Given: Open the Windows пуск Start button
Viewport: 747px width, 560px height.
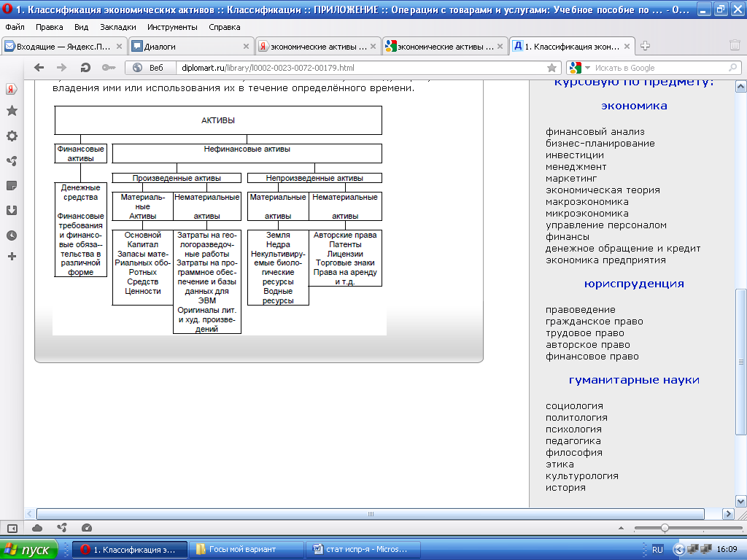Looking at the screenshot, I should pyautogui.click(x=28, y=550).
